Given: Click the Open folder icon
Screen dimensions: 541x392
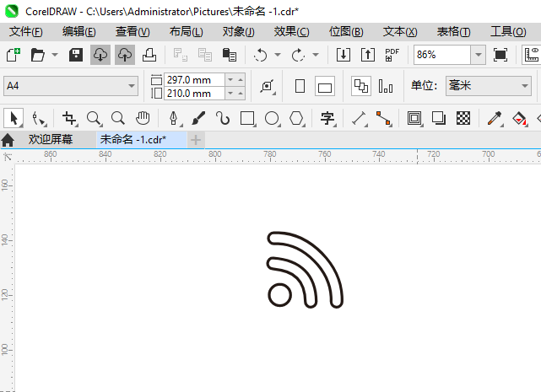Looking at the screenshot, I should click(38, 55).
